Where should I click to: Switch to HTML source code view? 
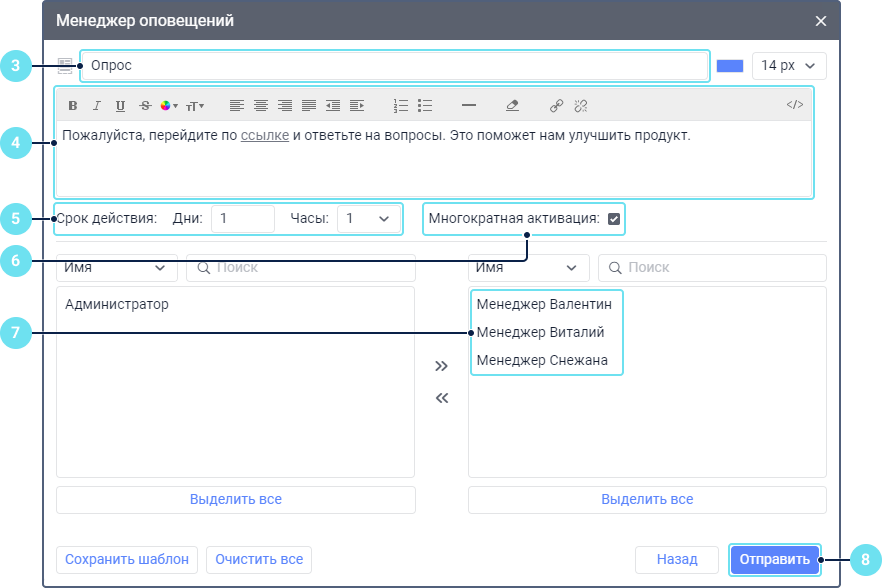[794, 105]
